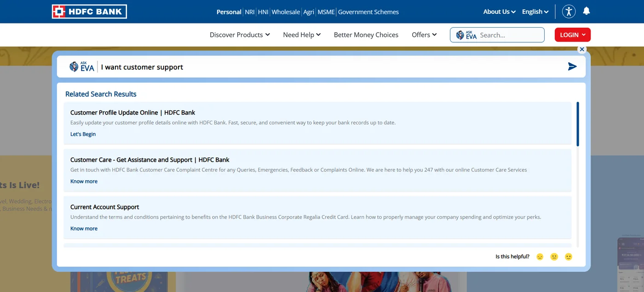Image resolution: width=644 pixels, height=292 pixels.
Task: Click the Customer Care description text
Action: click(299, 170)
